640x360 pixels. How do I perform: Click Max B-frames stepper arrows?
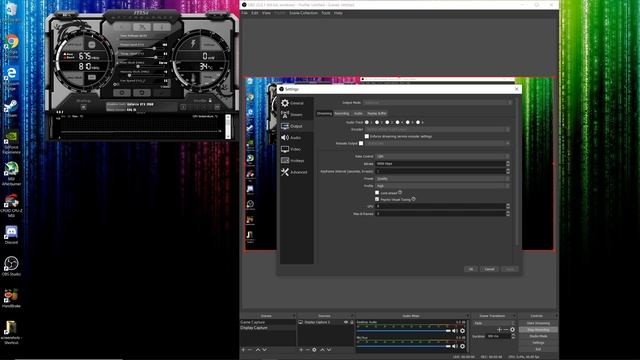508,213
